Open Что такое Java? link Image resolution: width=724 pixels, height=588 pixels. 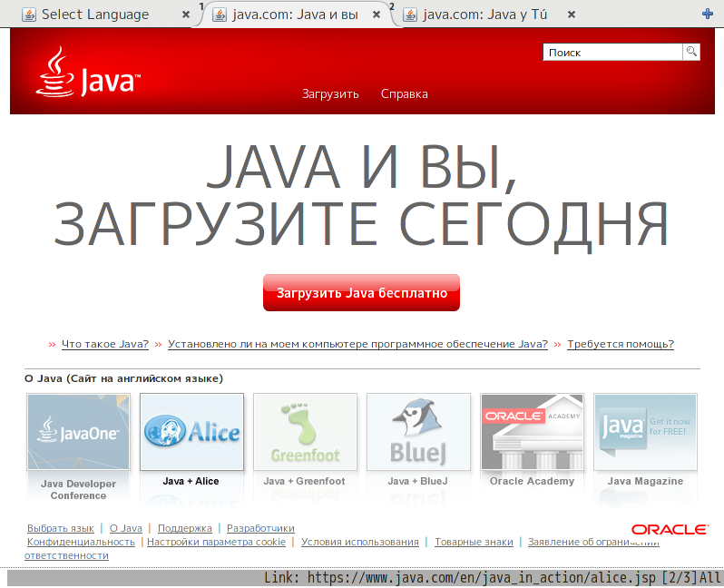click(105, 344)
